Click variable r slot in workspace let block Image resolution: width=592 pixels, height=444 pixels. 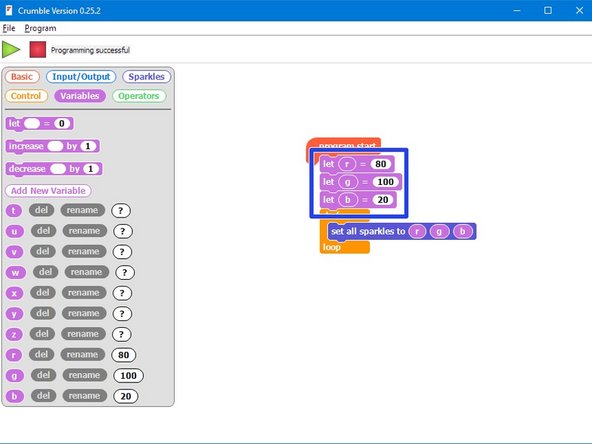click(347, 164)
